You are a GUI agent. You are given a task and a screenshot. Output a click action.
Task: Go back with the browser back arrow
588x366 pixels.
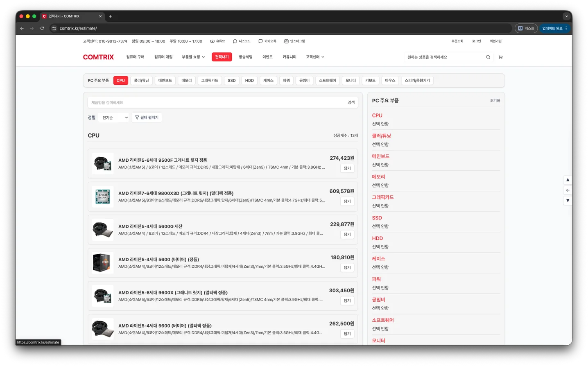22,28
